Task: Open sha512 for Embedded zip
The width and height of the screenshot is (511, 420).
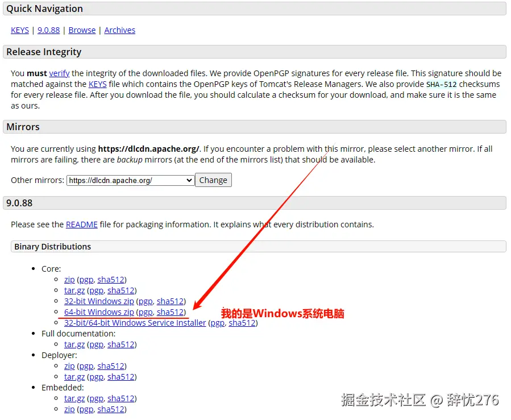Action: [111, 409]
